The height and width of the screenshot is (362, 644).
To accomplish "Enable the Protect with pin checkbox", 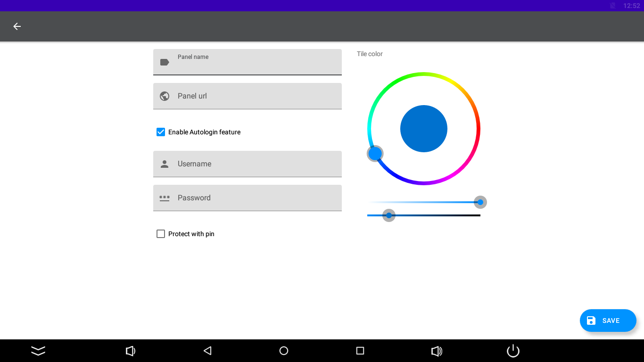I will tap(161, 234).
